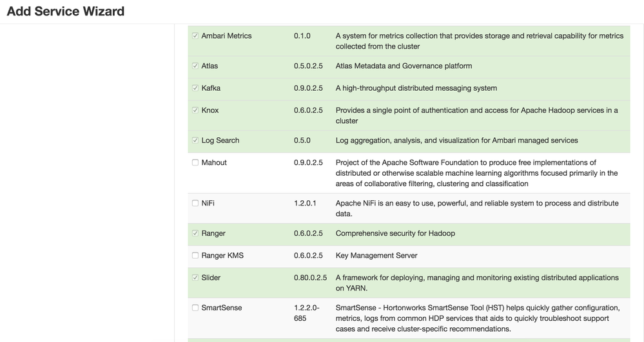
Task: Toggle the Log Search checkbox
Action: [x=195, y=140]
